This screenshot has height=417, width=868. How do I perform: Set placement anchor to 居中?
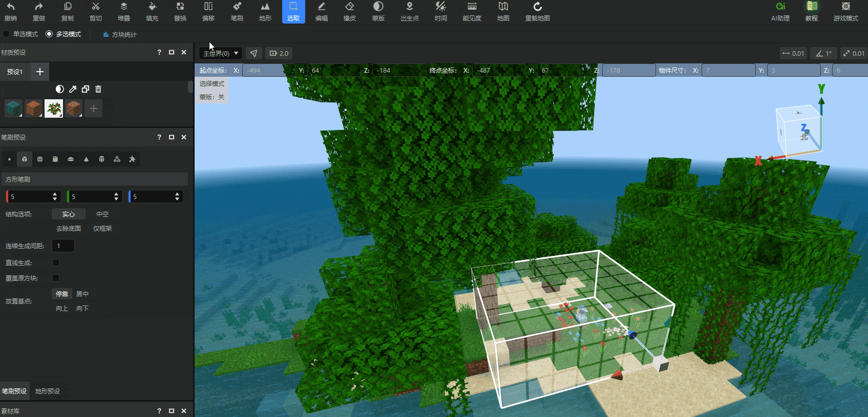(82, 294)
